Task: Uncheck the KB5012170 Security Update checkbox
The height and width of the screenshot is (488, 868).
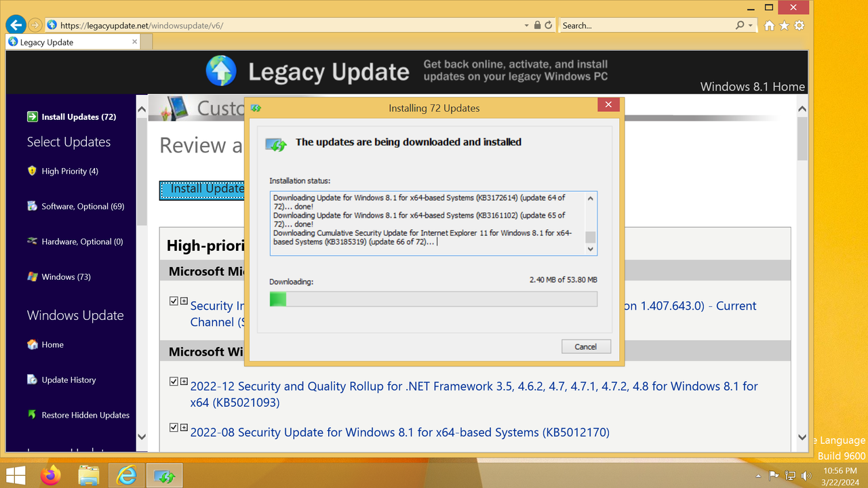Action: point(174,428)
